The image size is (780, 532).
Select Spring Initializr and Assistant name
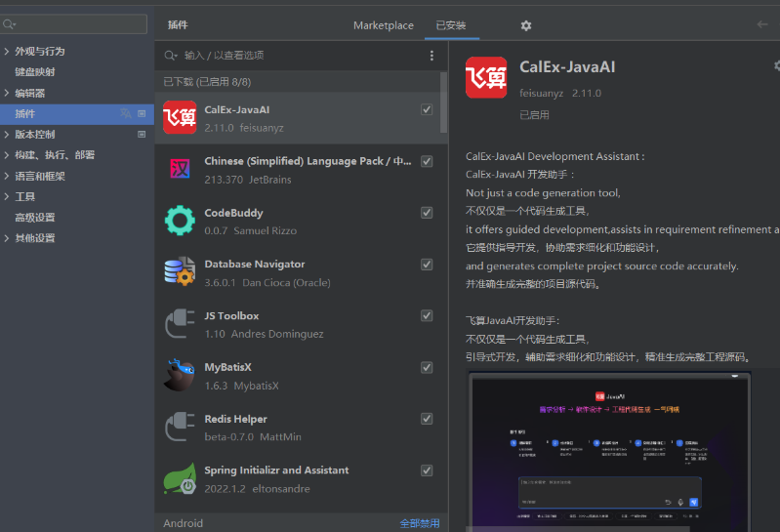click(x=276, y=471)
